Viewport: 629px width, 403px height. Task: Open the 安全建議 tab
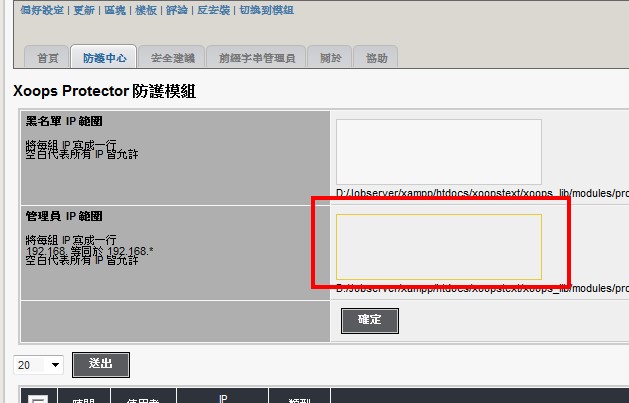coord(172,58)
